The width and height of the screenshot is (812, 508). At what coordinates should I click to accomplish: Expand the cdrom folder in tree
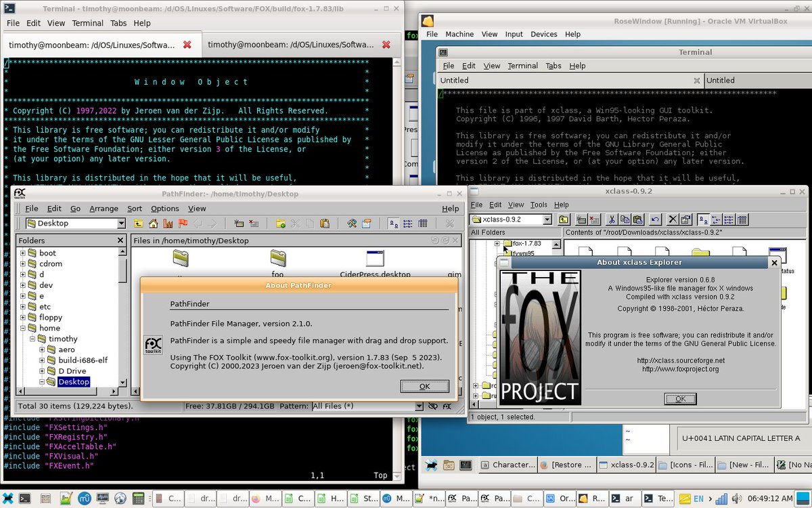pos(22,264)
